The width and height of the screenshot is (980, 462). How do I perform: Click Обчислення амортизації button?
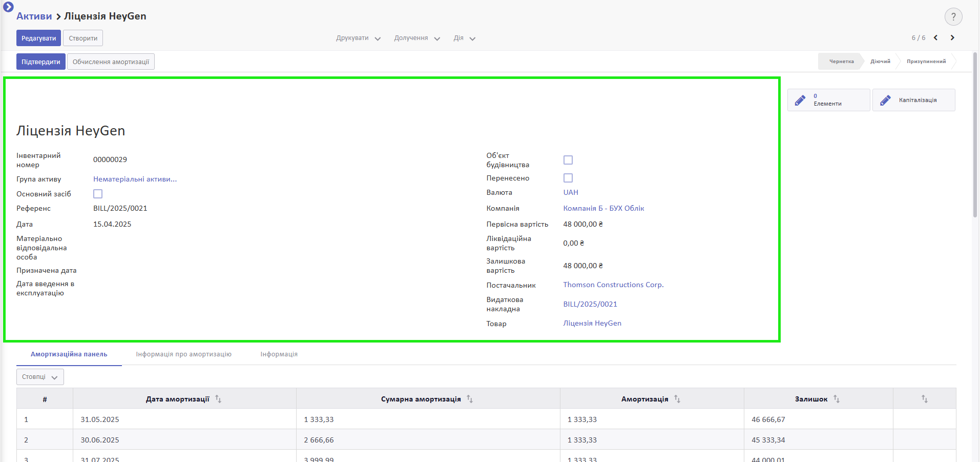coord(111,62)
